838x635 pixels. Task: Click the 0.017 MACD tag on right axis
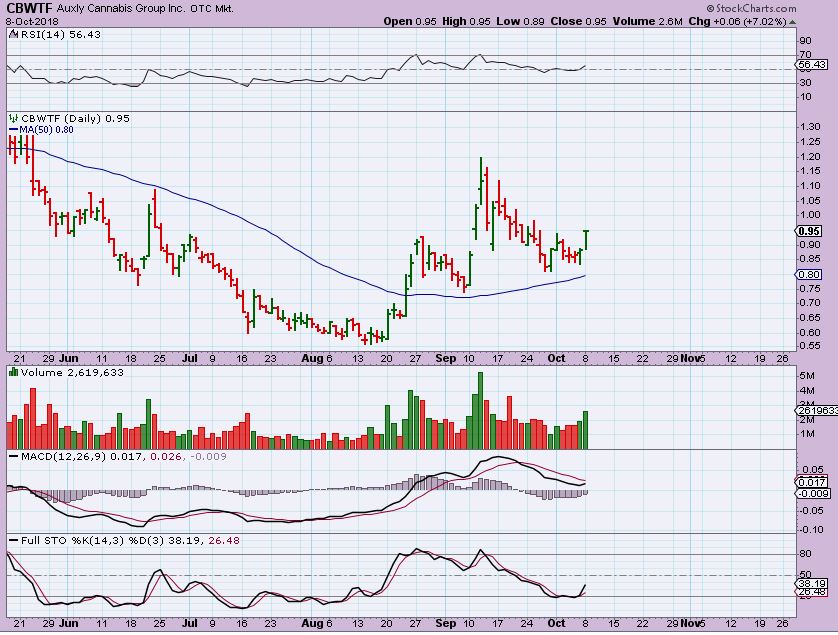click(811, 482)
